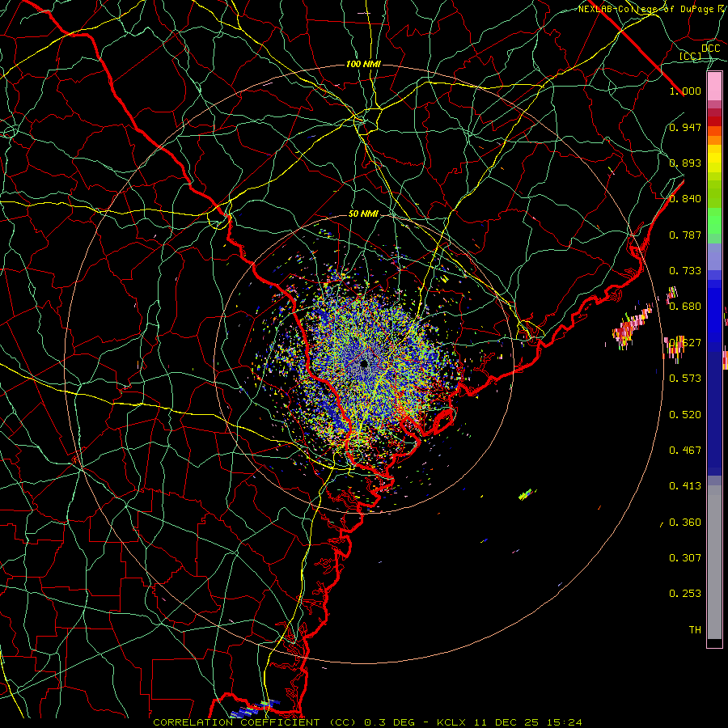Click the 0.573 legend value
The image size is (728, 728).
(x=685, y=379)
